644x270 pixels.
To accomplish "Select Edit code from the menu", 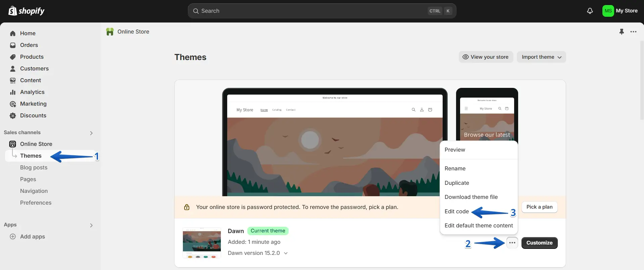I will click(456, 211).
